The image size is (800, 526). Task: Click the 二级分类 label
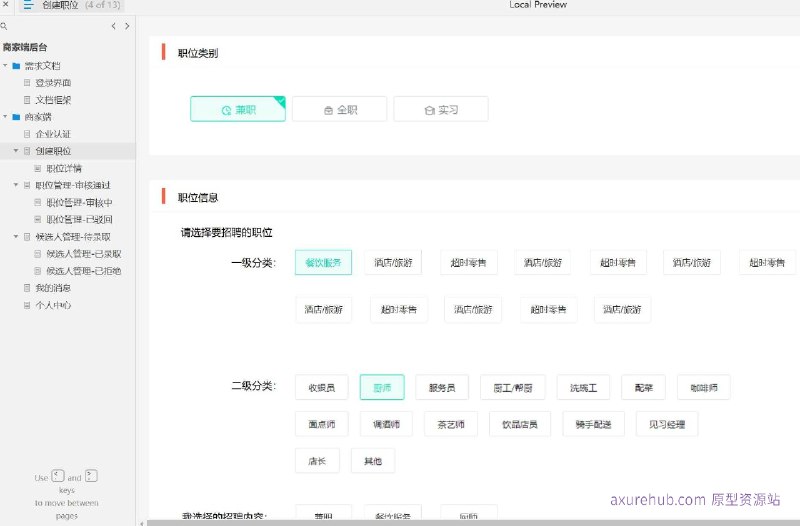click(x=254, y=386)
